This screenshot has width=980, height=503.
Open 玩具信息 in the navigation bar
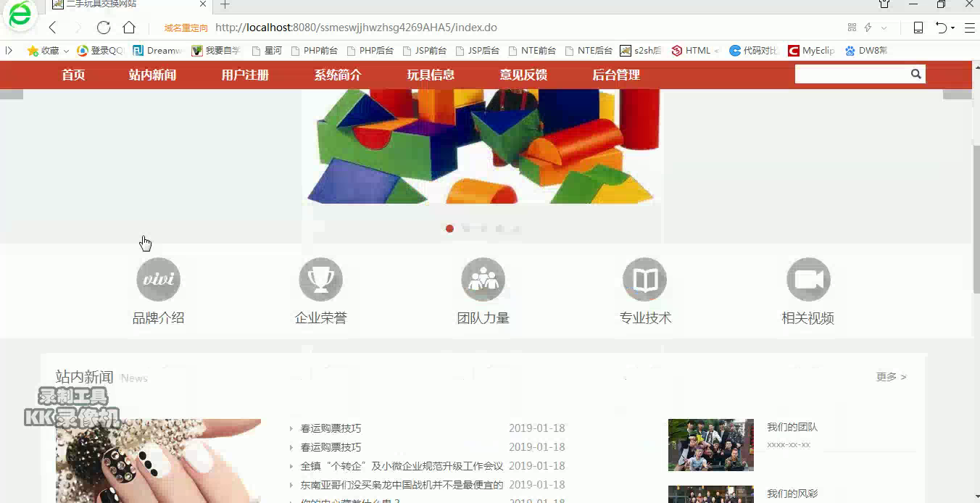click(431, 75)
